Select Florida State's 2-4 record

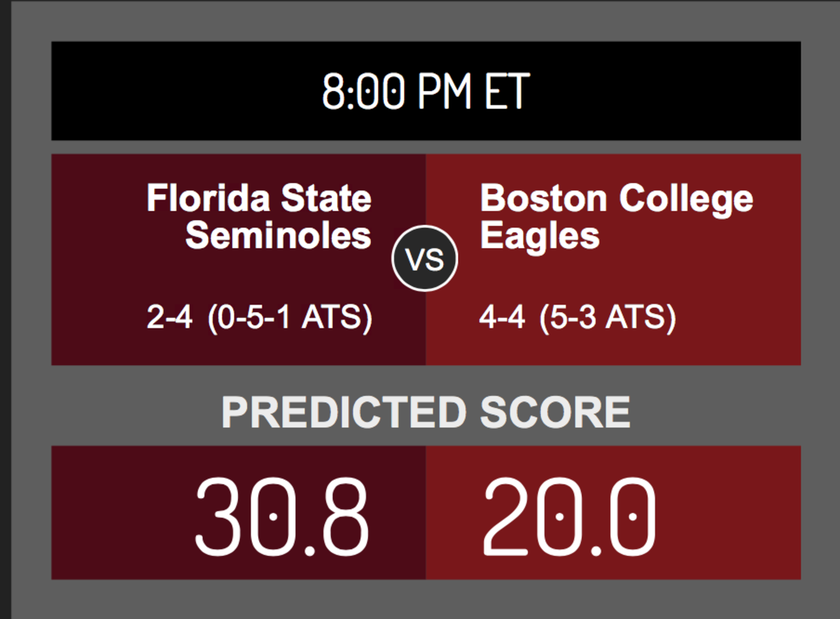click(169, 319)
